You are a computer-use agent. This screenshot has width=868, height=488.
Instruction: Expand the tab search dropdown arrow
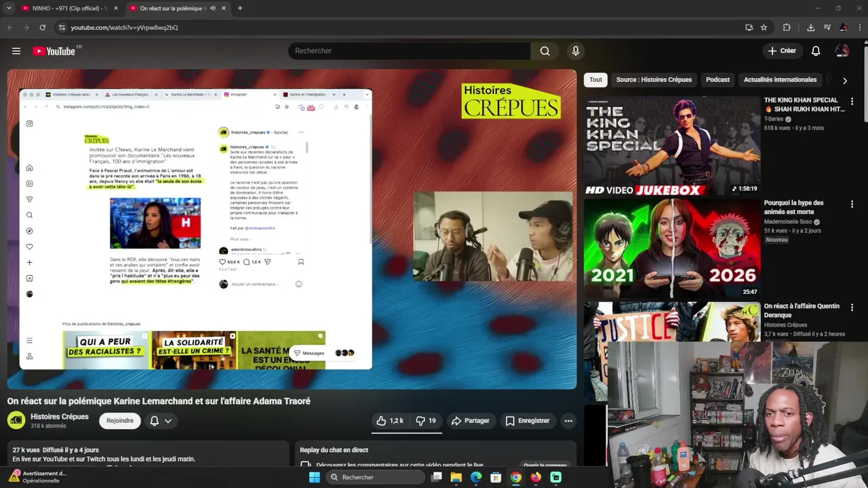coord(9,8)
